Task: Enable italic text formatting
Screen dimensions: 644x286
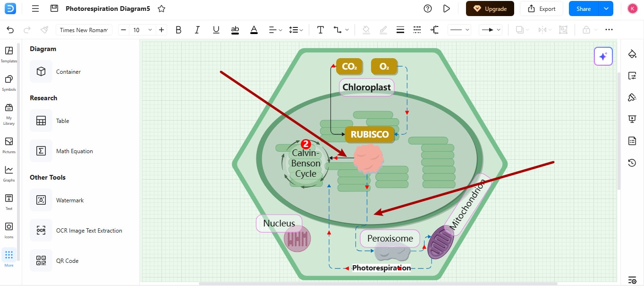Action: (197, 29)
